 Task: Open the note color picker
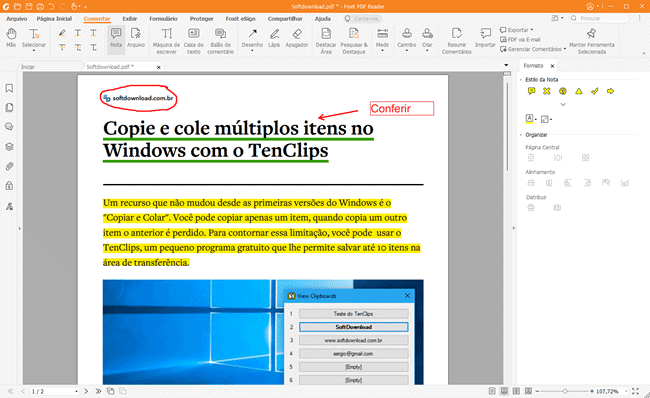pyautogui.click(x=531, y=119)
